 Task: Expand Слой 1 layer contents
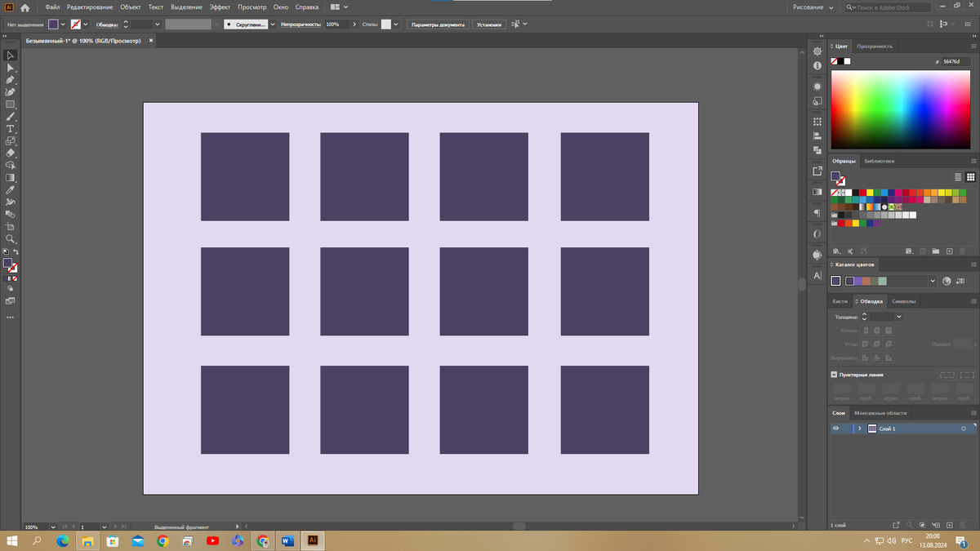coord(859,429)
